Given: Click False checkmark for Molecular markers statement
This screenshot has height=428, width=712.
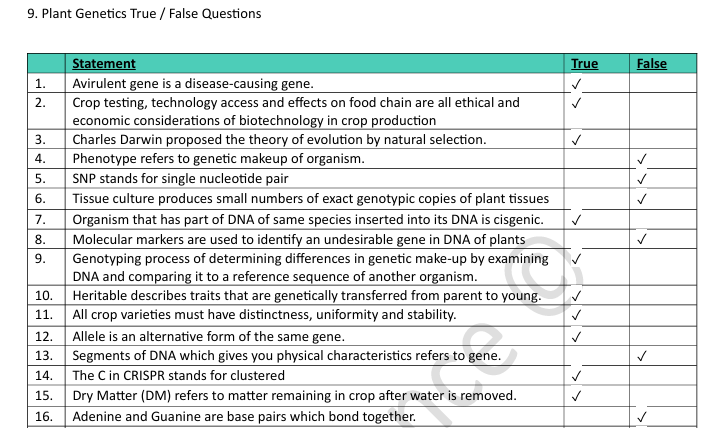Looking at the screenshot, I should [x=642, y=239].
